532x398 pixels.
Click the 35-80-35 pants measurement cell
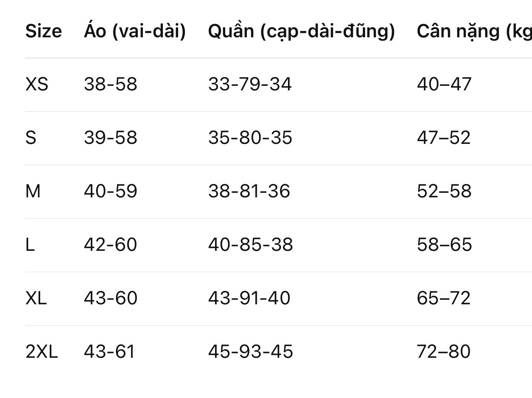(x=250, y=138)
